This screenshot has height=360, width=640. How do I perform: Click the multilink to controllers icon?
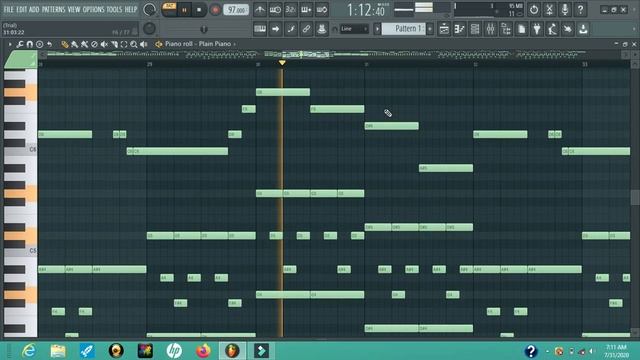pyautogui.click(x=322, y=29)
